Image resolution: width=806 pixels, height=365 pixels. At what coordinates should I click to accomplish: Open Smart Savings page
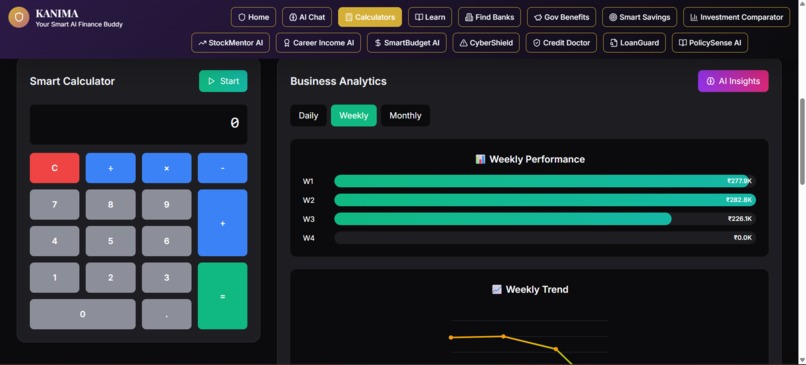[x=639, y=17]
